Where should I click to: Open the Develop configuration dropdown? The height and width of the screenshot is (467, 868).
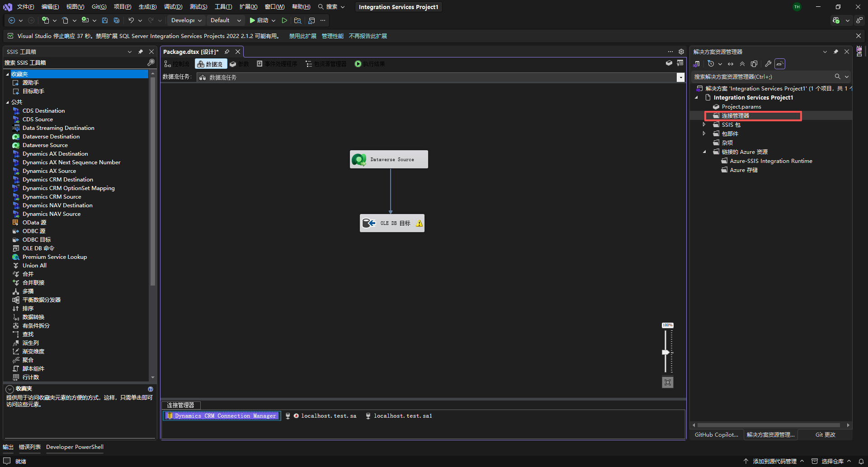[186, 20]
